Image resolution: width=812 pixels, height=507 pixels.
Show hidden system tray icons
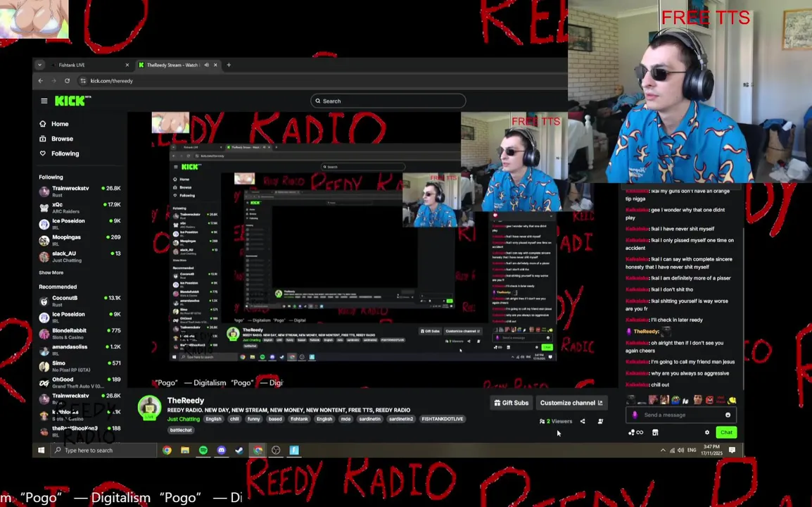pyautogui.click(x=663, y=450)
